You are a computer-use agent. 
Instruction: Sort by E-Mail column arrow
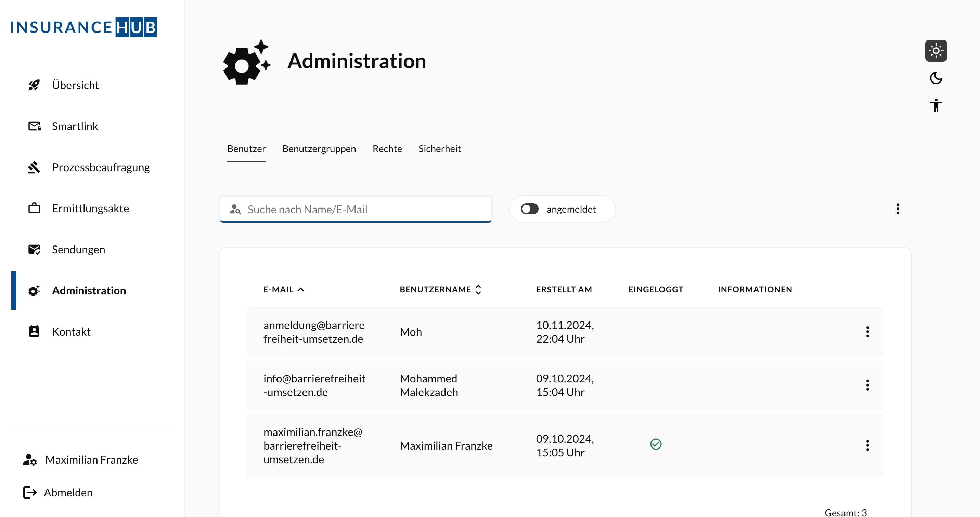(301, 289)
